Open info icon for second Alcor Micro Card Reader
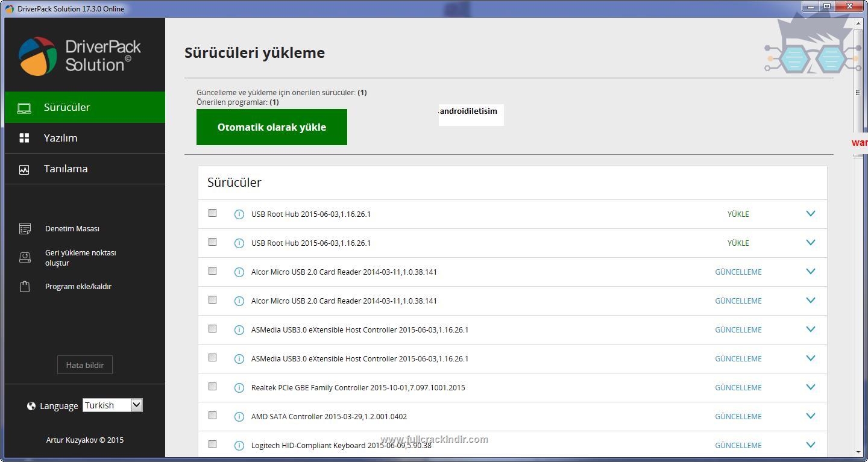Screen dimensions: 868x462 click(239, 301)
